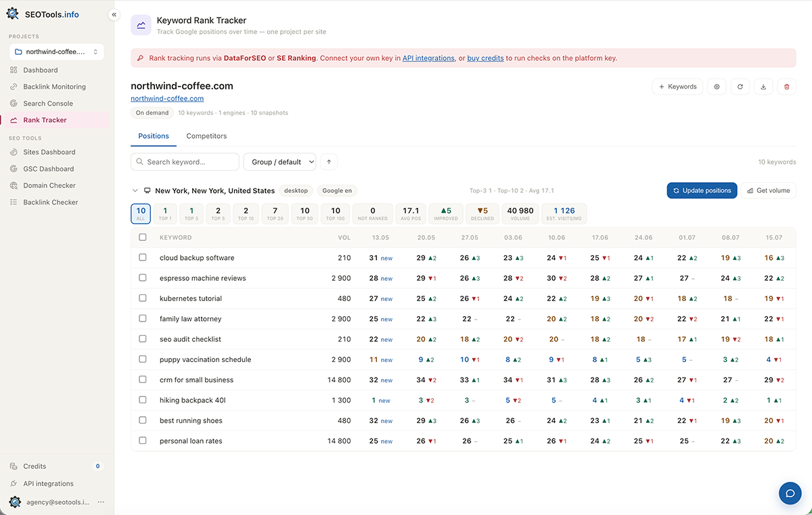Click the API integrations plug icon

pos(14,484)
